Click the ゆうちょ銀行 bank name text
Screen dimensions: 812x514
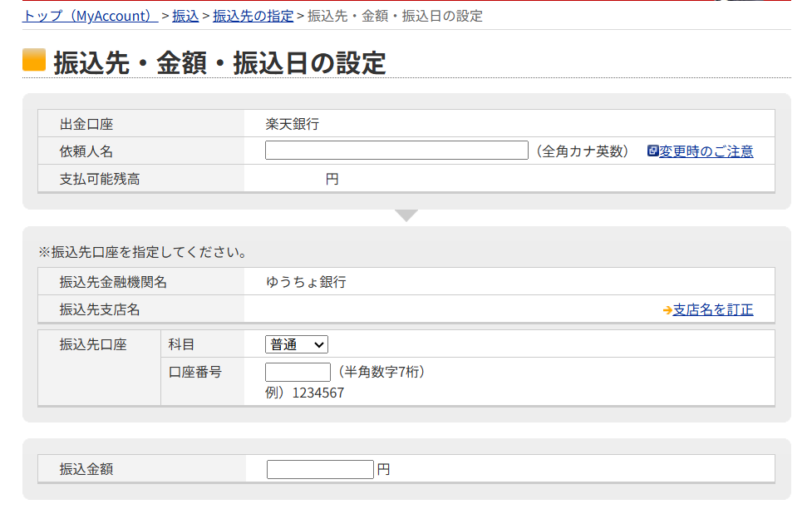pyautogui.click(x=306, y=282)
